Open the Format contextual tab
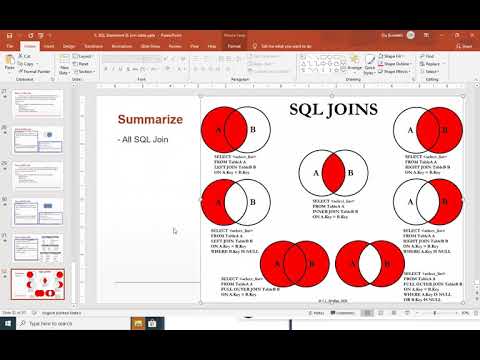 [234, 46]
